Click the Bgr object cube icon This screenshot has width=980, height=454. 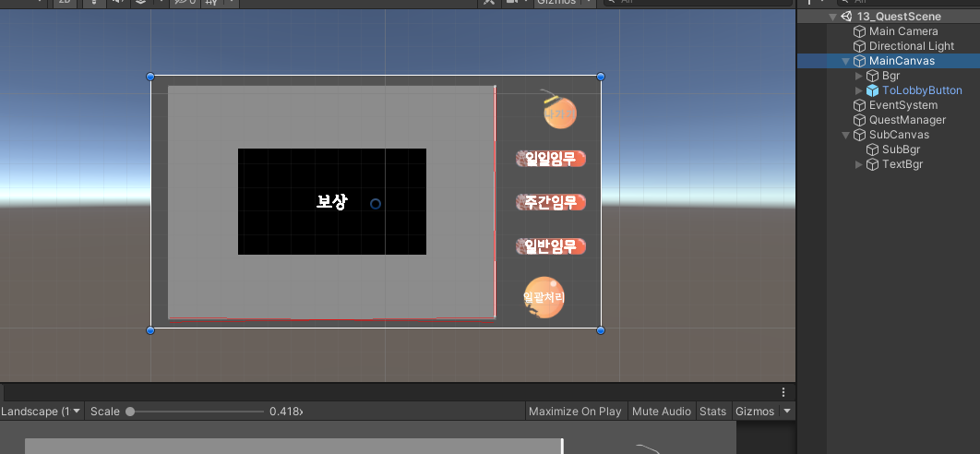873,76
